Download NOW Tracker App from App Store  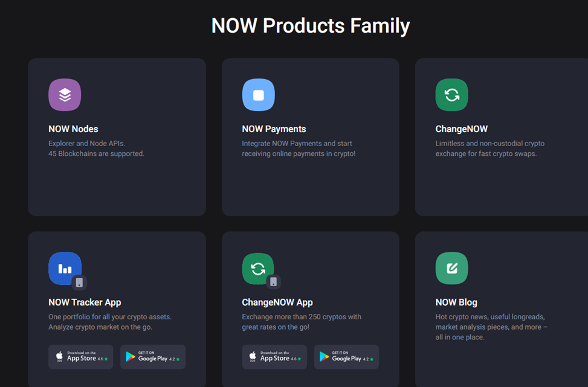tap(80, 357)
